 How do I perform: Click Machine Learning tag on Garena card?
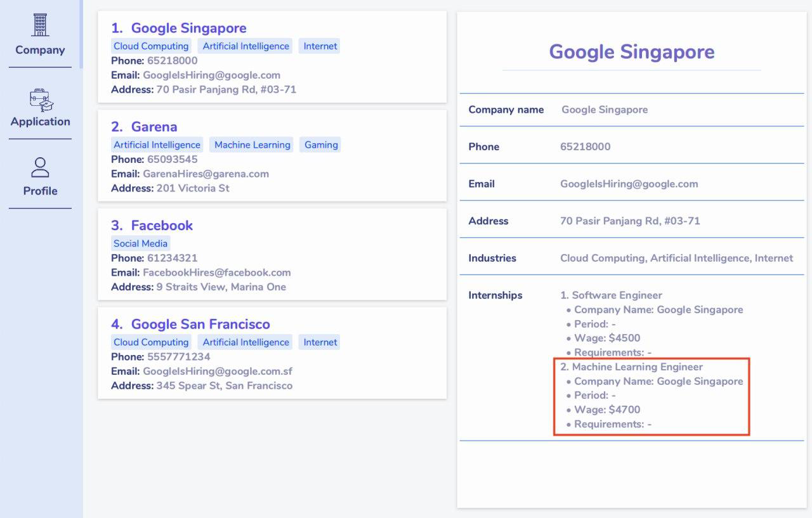(x=252, y=145)
